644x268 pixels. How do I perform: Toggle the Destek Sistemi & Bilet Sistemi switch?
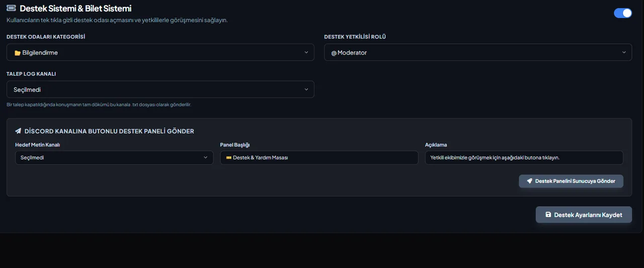623,13
